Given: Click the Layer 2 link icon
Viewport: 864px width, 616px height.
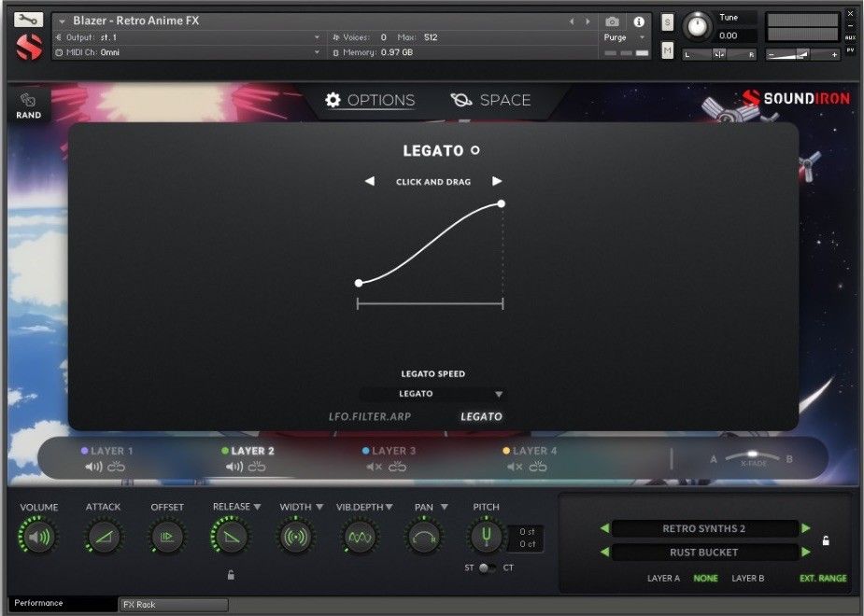Looking at the screenshot, I should click(257, 467).
